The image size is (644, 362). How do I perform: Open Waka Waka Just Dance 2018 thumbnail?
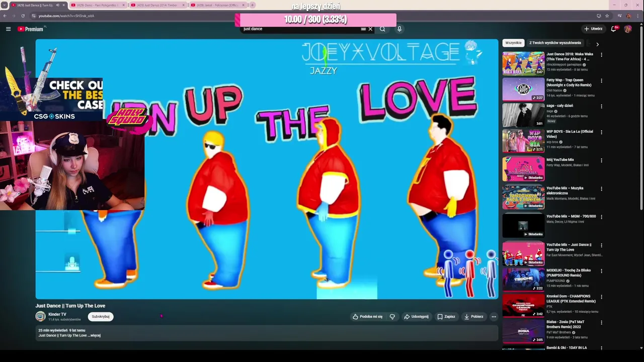click(523, 63)
